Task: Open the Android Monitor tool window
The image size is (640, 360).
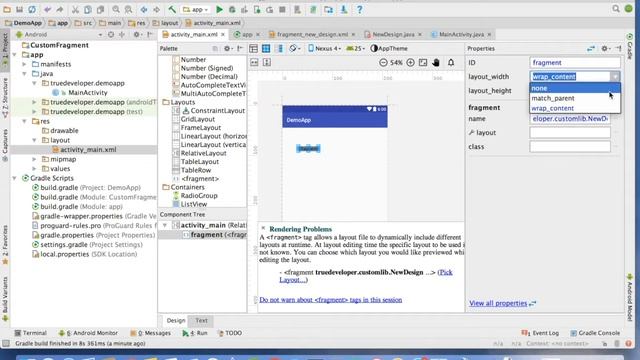Action: 88,333
